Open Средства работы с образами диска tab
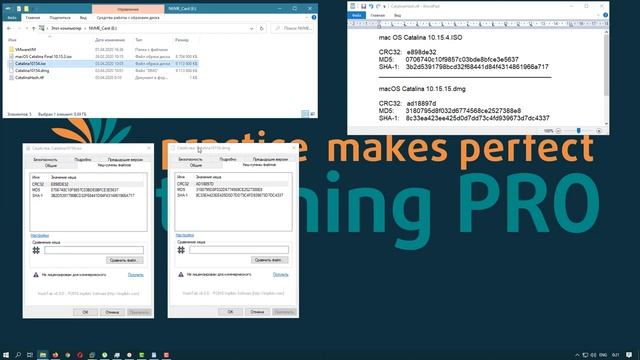 tap(128, 18)
